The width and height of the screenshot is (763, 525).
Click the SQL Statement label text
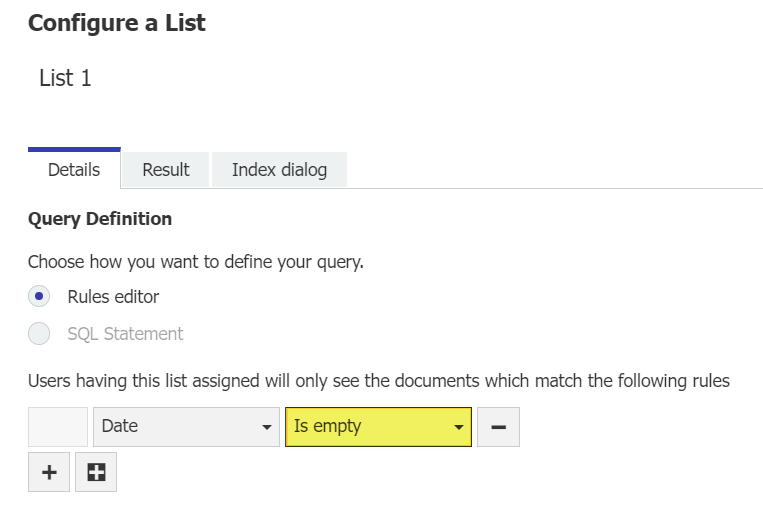pyautogui.click(x=125, y=334)
